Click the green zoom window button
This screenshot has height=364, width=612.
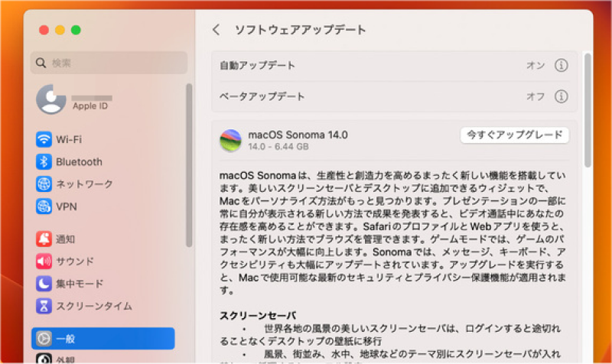click(76, 30)
